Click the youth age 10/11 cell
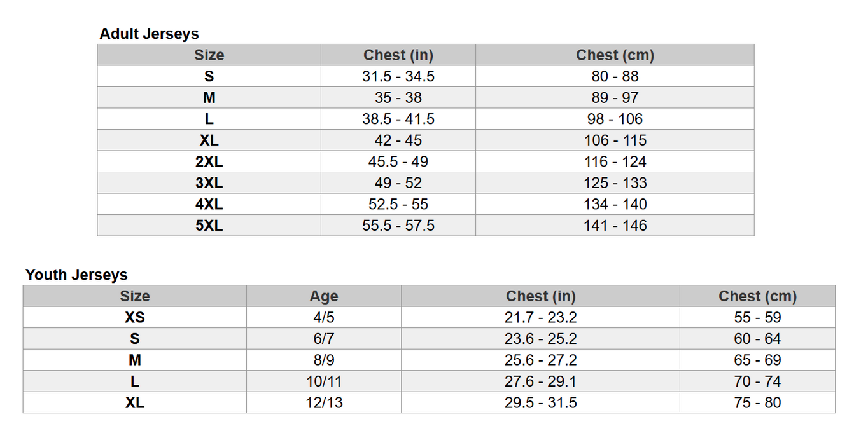Viewport: 868px width, 445px height. [x=324, y=381]
